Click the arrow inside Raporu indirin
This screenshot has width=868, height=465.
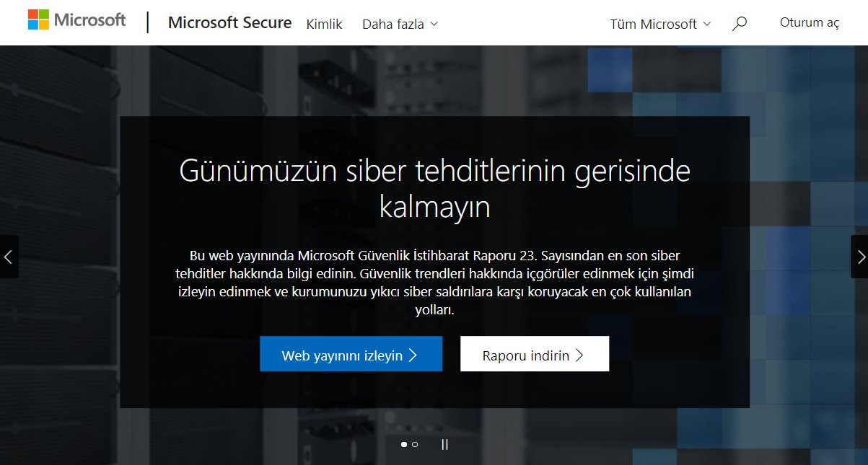point(579,355)
